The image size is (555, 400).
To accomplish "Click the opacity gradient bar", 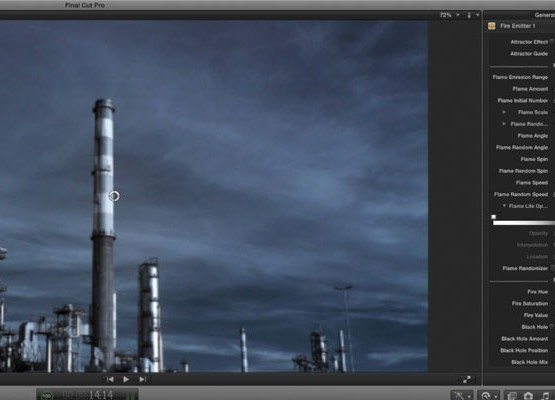I will [524, 223].
